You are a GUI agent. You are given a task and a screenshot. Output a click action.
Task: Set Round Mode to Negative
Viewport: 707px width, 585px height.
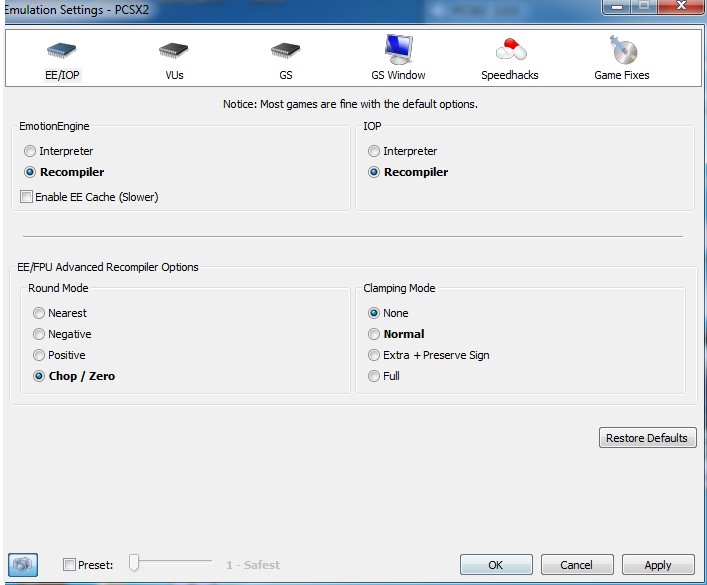39,334
